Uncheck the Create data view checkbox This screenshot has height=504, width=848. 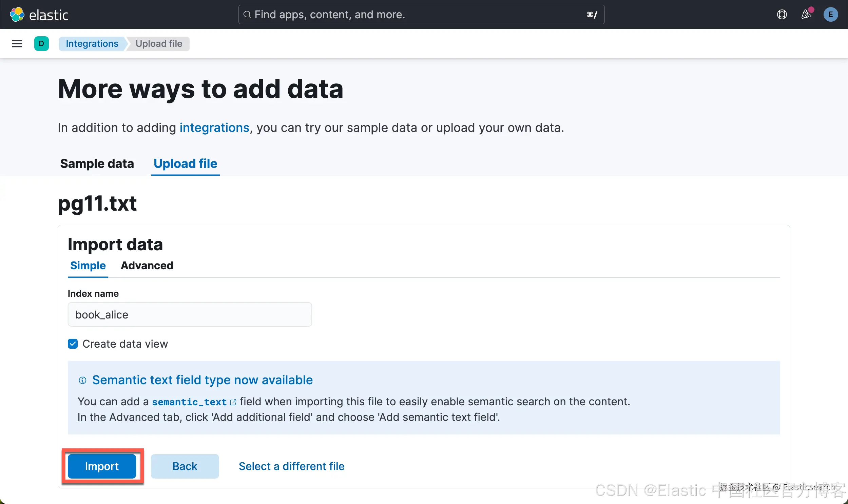point(73,344)
